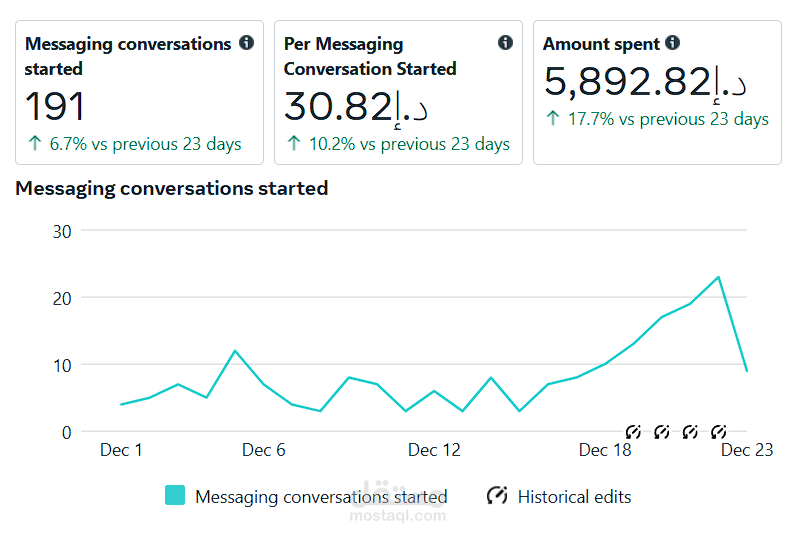Click the Dec 12 axis label
The height and width of the screenshot is (535, 797).
pos(434,450)
